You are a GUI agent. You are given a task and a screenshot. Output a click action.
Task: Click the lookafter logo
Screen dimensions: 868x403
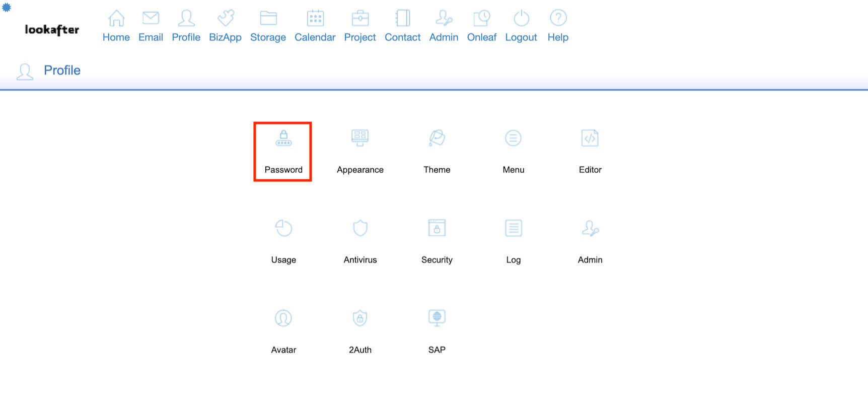(52, 30)
